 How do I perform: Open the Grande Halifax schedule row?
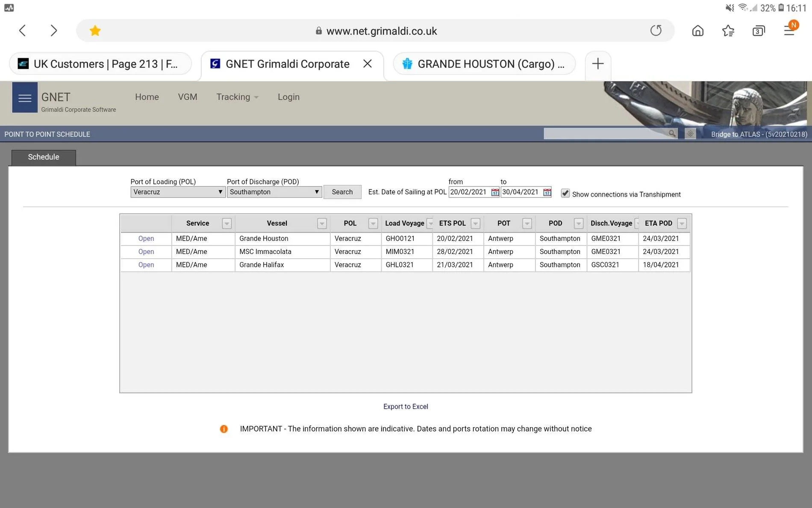coord(146,265)
